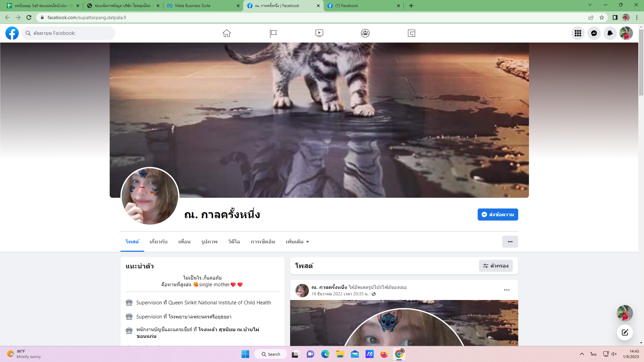644x362 pixels.
Task: Switch to the เกี่ยวกับ tab
Action: [x=158, y=242]
